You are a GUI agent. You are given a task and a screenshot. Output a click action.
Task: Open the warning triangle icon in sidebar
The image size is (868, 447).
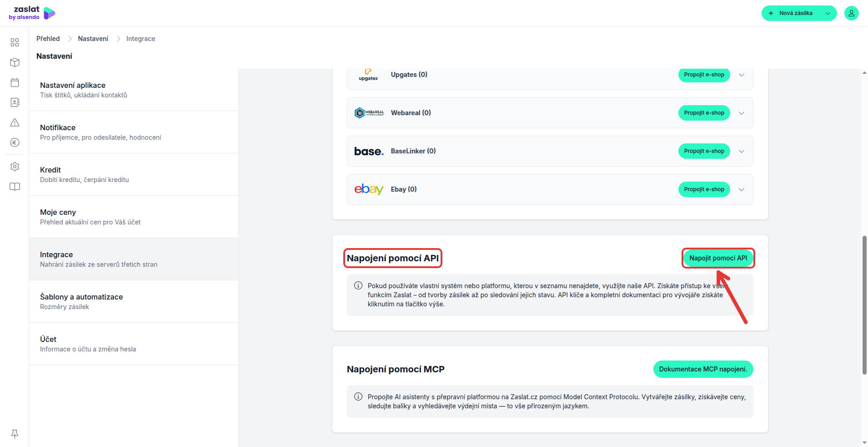[15, 122]
